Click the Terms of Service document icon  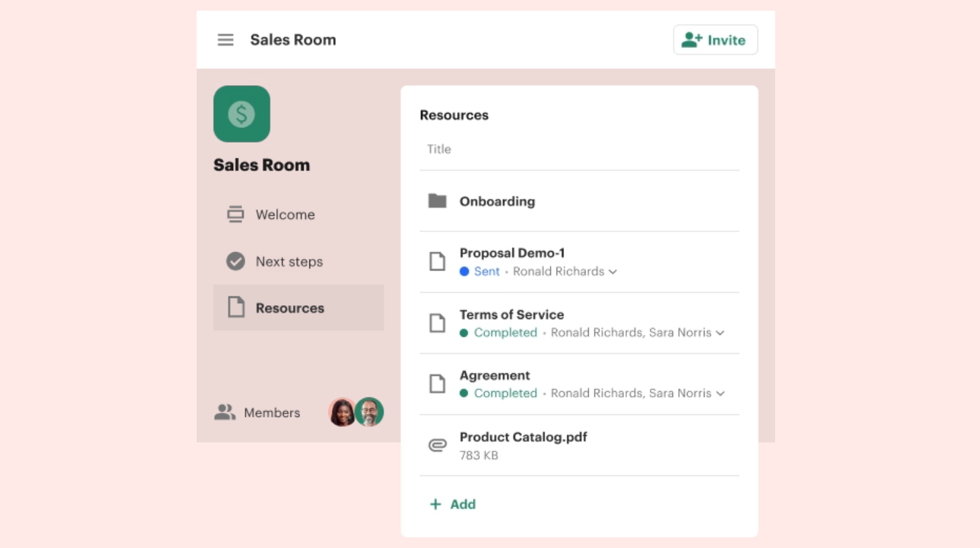[437, 323]
